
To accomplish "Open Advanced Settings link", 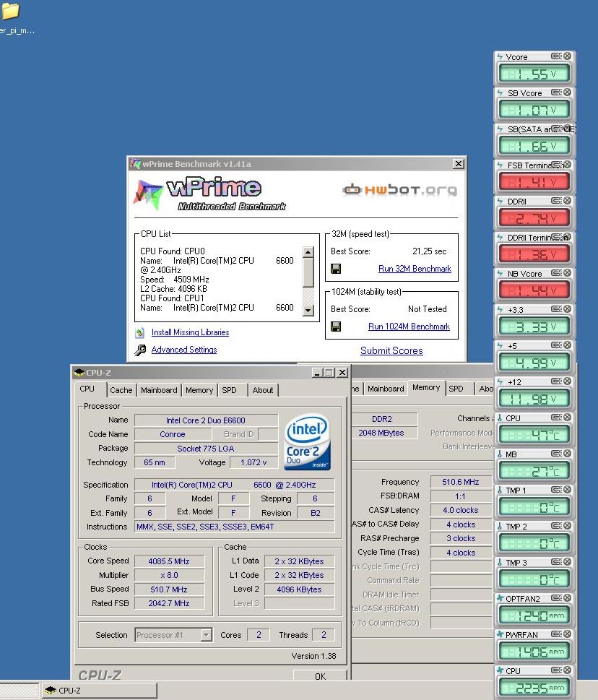I will point(184,350).
